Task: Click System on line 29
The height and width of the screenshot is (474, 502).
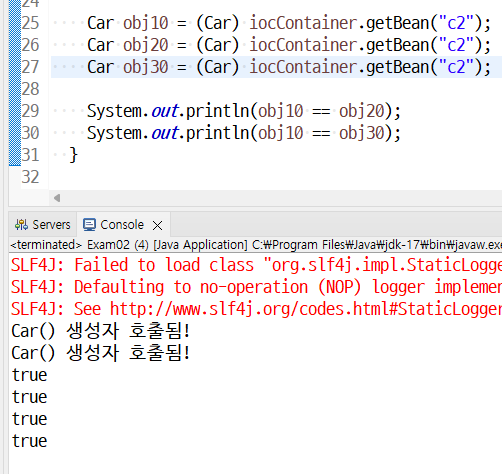Action: 114,111
